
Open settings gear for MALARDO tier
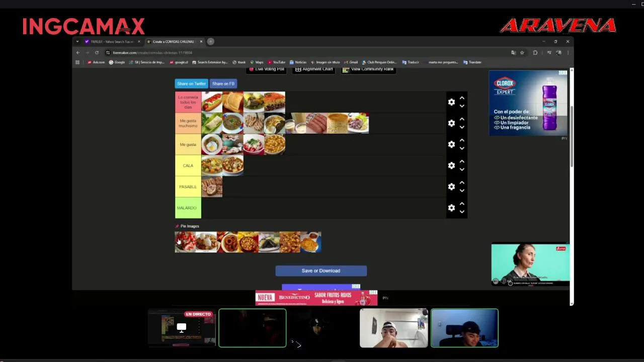coord(451,208)
